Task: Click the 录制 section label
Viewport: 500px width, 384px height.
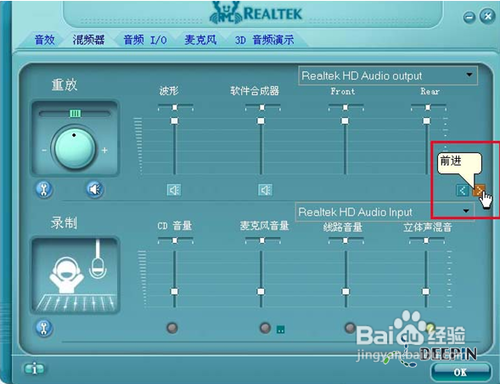Action: pyautogui.click(x=64, y=222)
